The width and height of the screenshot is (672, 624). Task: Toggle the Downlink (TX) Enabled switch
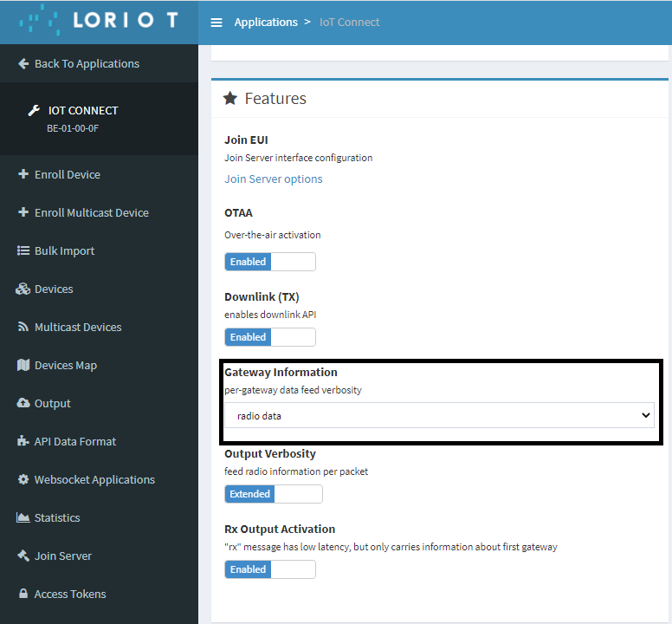click(x=270, y=337)
